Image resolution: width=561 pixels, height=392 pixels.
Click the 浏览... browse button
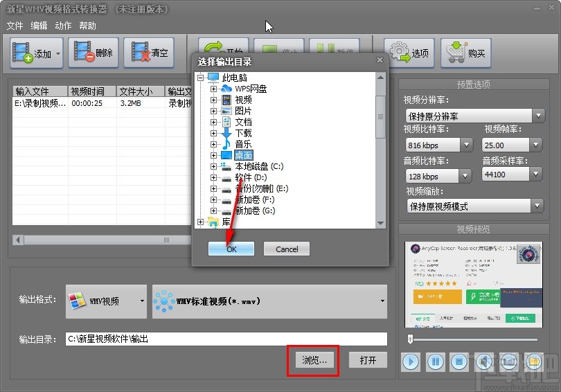tap(314, 360)
